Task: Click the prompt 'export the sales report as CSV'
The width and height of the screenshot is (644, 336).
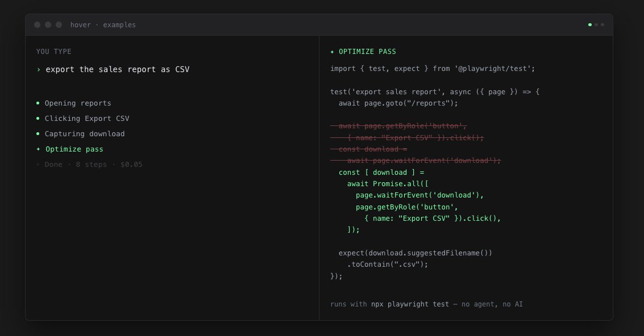Action: click(118, 69)
